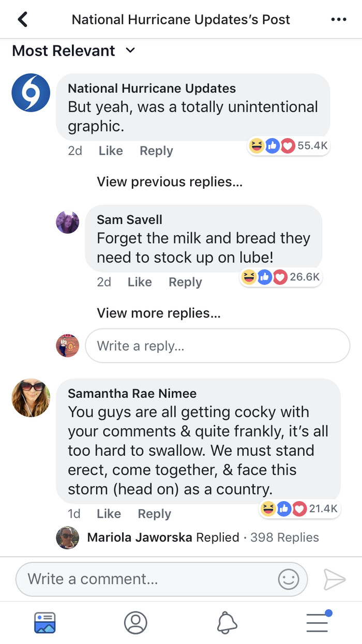Screen dimensions: 362x644
Task: Open the Notifications bell icon
Action: pyautogui.click(x=227, y=623)
